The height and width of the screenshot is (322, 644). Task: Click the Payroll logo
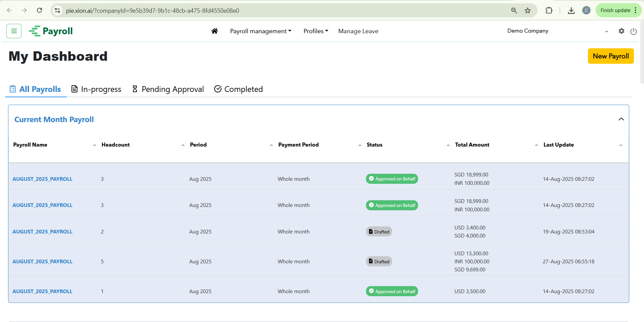coord(51,31)
